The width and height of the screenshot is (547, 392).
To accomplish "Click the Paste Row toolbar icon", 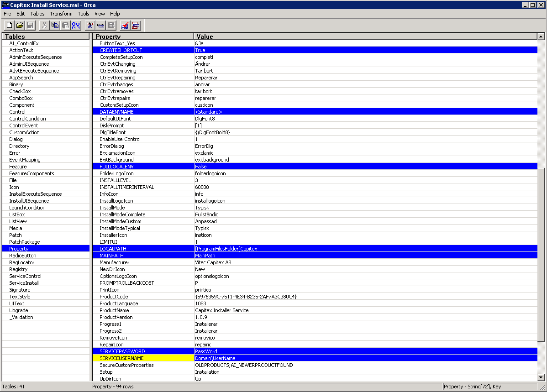I will point(111,25).
